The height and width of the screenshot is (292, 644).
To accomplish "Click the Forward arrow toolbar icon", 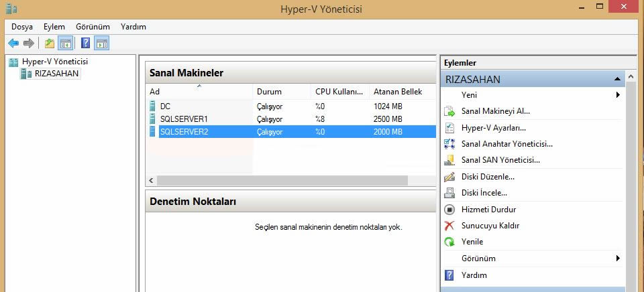I will click(x=29, y=44).
